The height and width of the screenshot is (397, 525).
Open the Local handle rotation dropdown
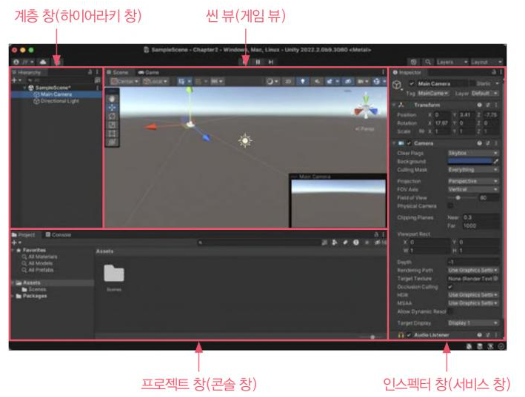tap(155, 81)
